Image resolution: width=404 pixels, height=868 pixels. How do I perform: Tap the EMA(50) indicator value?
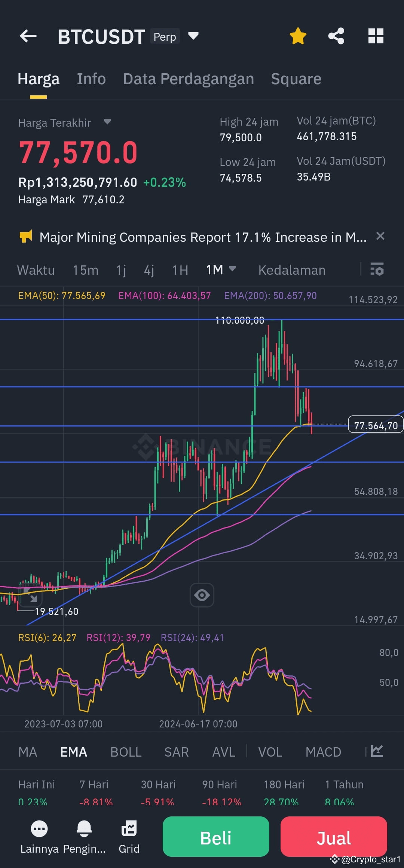click(62, 296)
